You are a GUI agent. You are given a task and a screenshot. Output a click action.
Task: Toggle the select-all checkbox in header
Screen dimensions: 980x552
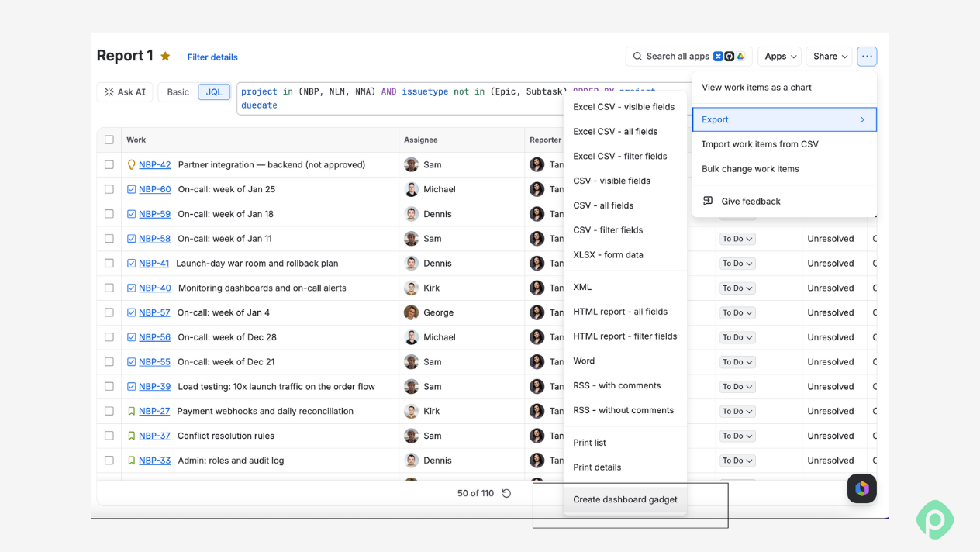[x=109, y=140]
